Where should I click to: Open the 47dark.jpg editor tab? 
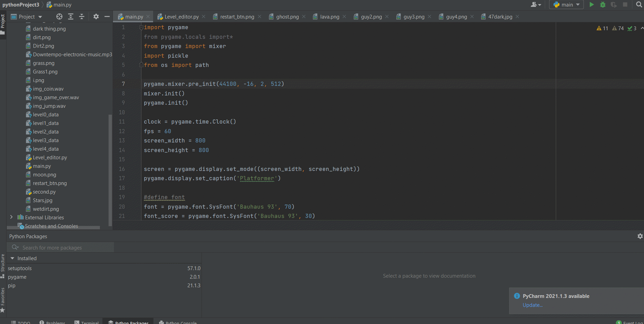500,16
